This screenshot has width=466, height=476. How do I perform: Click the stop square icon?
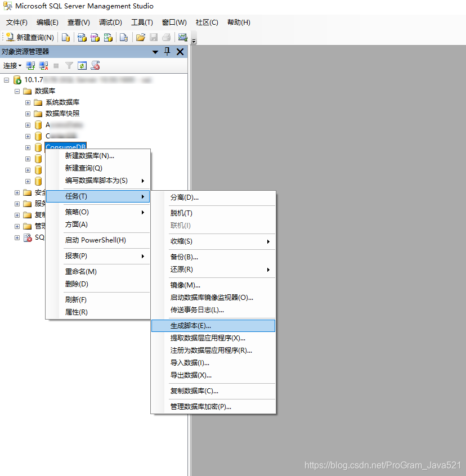pyautogui.click(x=56, y=66)
